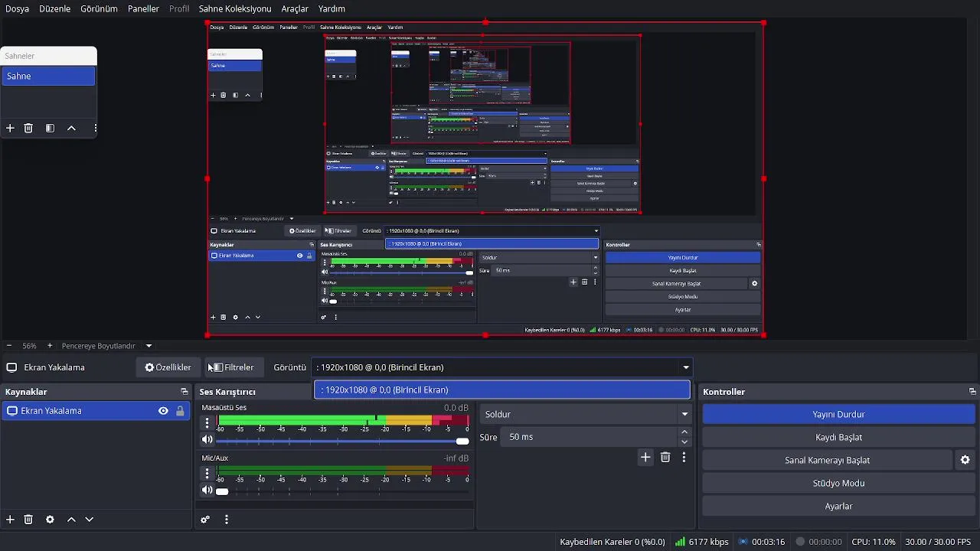Click Kaybedilen Kareler status text
The image size is (980, 551).
612,542
